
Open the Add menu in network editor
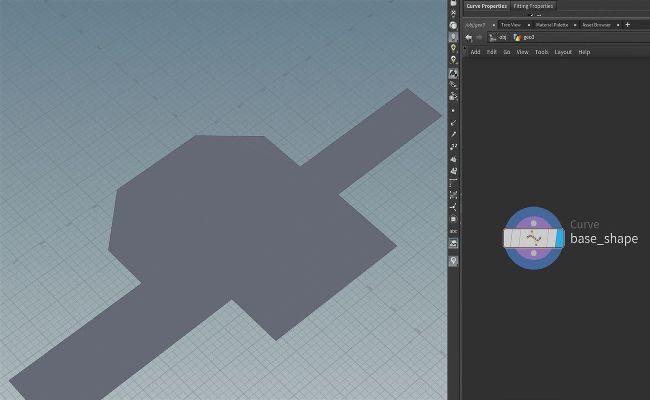[475, 52]
